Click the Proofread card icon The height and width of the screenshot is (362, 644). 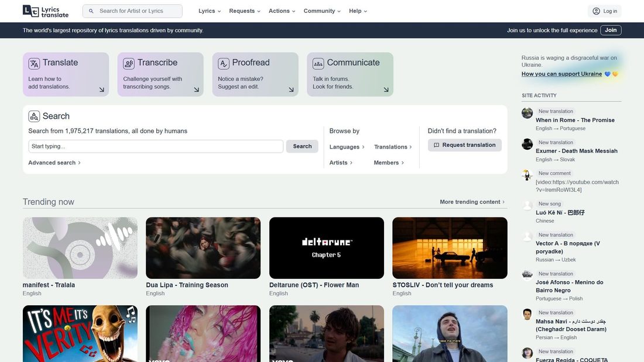pyautogui.click(x=224, y=64)
